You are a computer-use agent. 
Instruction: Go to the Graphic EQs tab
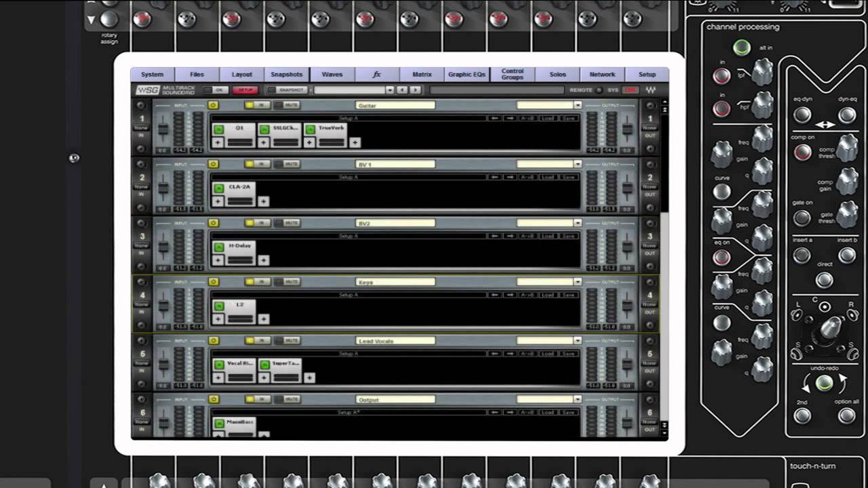(467, 75)
